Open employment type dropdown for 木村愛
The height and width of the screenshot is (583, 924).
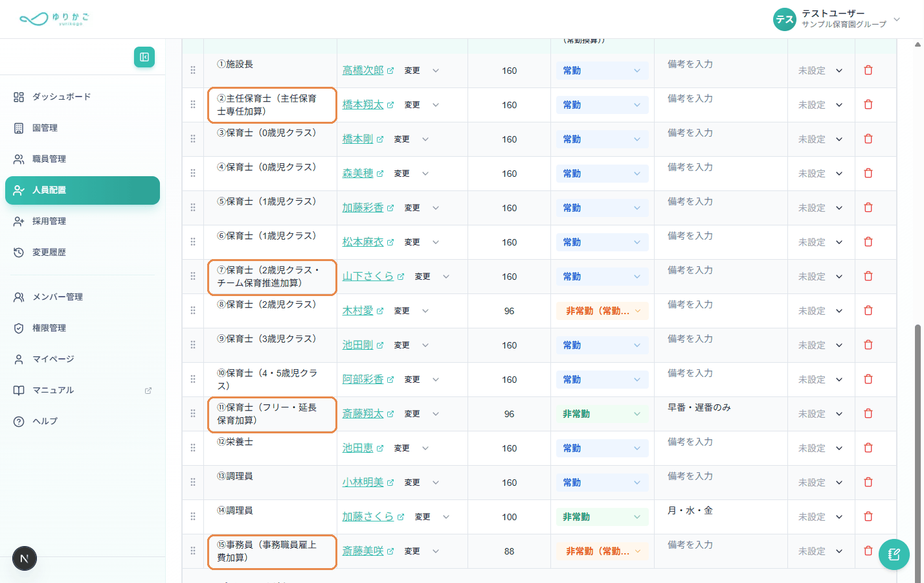pos(602,311)
